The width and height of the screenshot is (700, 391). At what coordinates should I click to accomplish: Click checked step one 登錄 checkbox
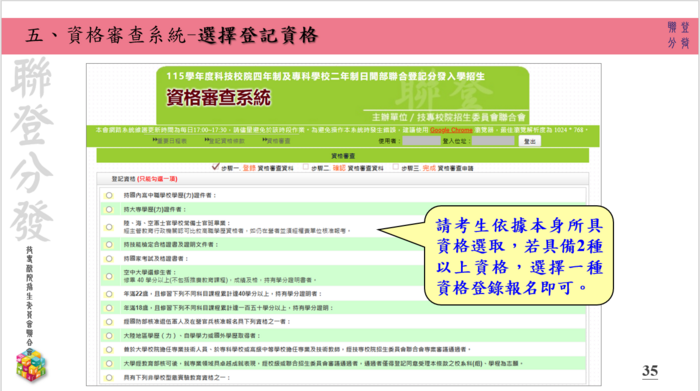coord(216,166)
